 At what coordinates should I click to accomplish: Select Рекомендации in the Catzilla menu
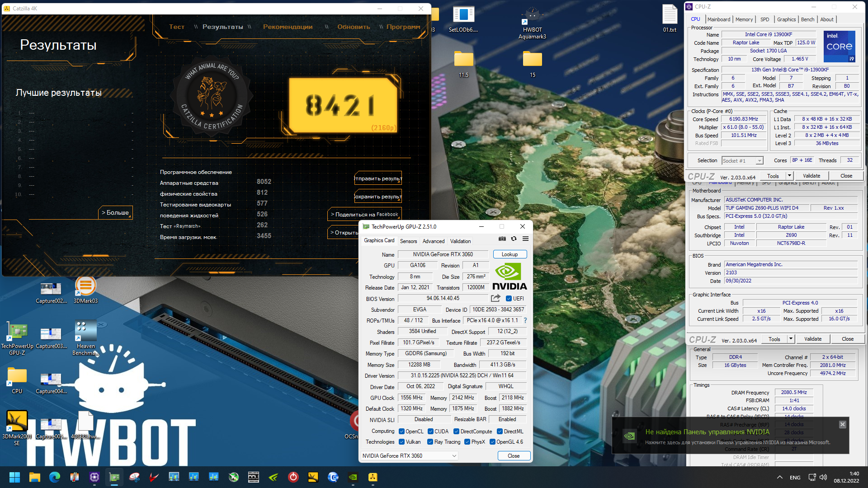pos(288,27)
